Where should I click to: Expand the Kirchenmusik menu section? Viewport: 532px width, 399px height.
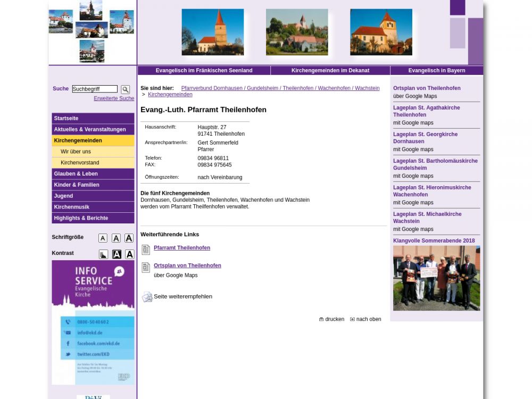[x=93, y=207]
